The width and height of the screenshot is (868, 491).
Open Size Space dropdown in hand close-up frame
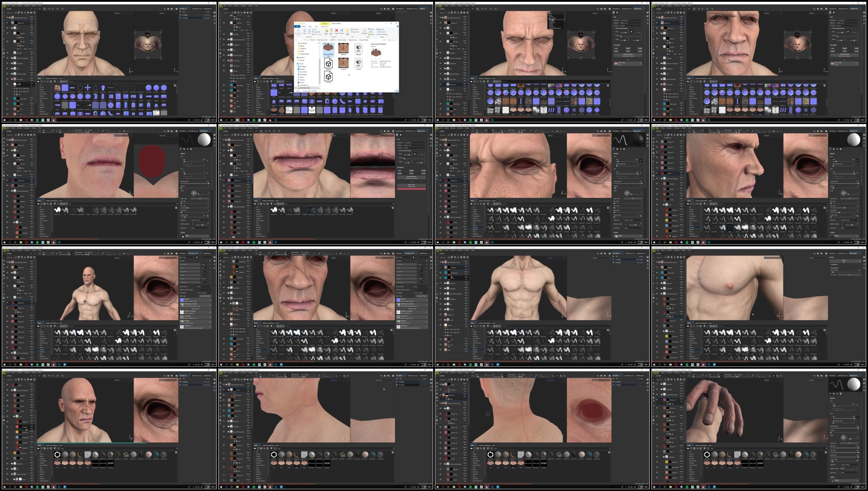pos(849,472)
